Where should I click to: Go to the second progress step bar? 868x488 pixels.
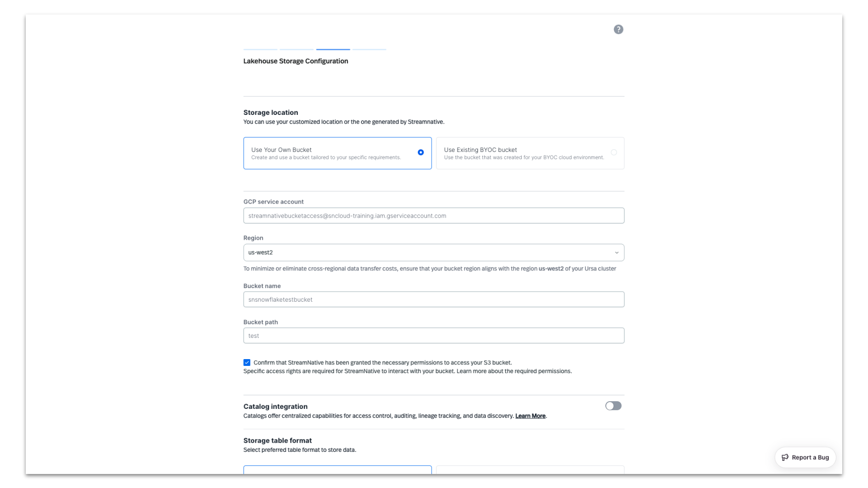point(296,49)
